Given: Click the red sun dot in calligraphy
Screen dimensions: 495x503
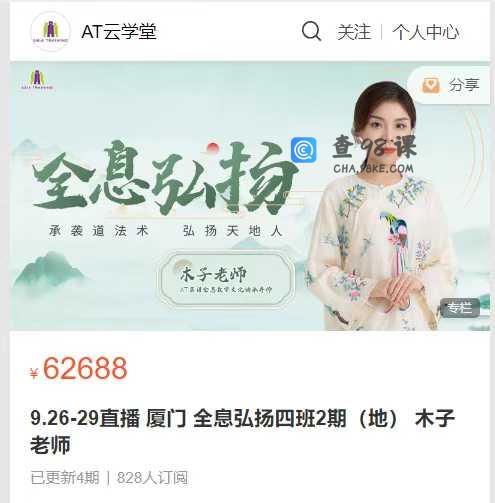Looking at the screenshot, I should 212,147.
